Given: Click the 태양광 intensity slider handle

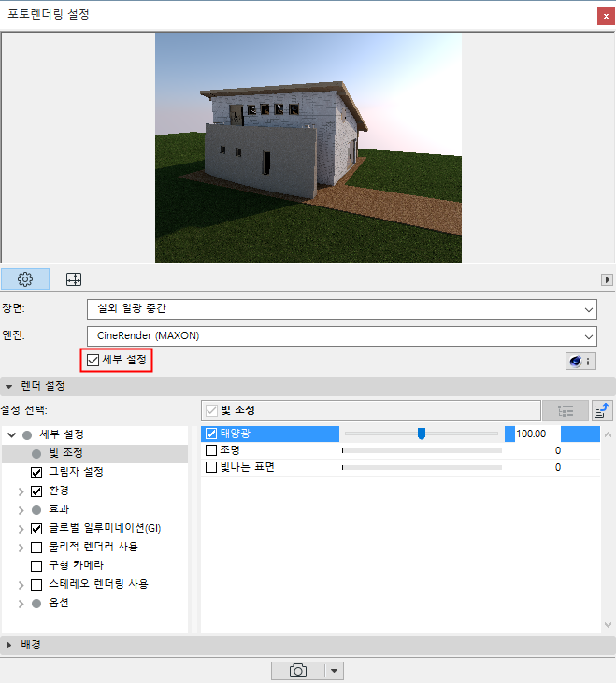Looking at the screenshot, I should 422,434.
